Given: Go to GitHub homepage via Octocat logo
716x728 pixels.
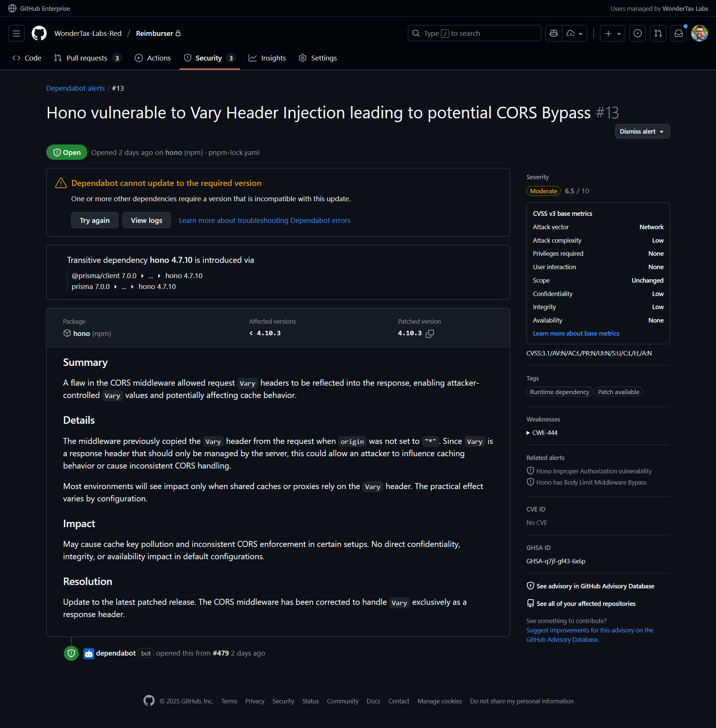Looking at the screenshot, I should point(39,34).
